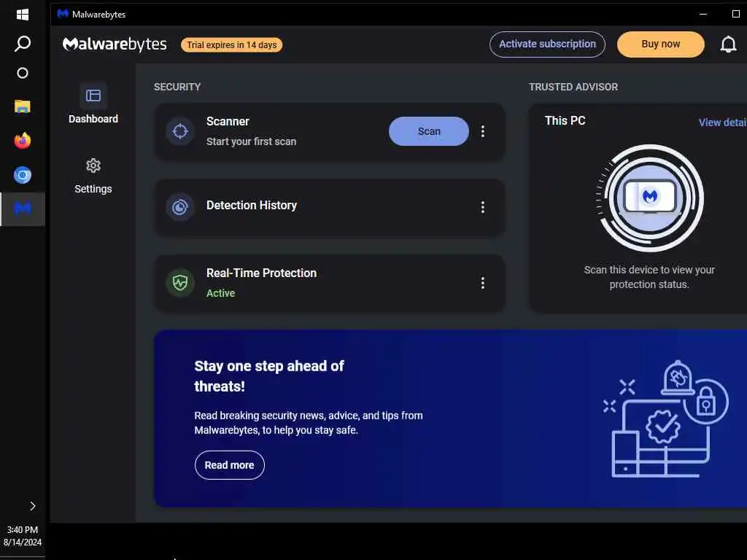Click Read more button
The width and height of the screenshot is (747, 560).
[x=230, y=464]
